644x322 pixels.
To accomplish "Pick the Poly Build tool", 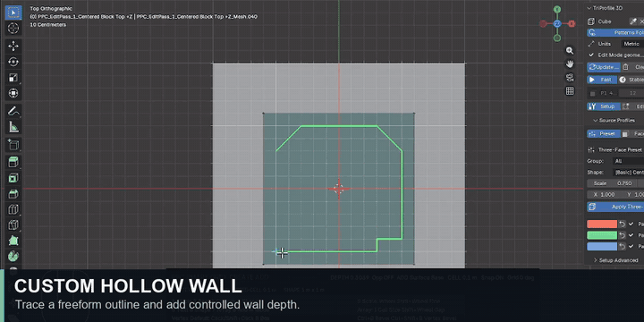I will click(13, 241).
